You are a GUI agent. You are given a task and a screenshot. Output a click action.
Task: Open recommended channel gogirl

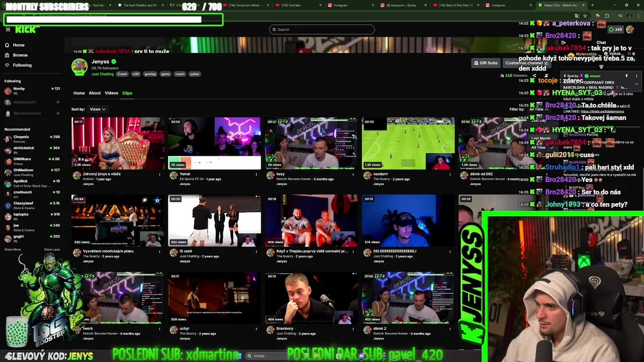[x=32, y=239]
